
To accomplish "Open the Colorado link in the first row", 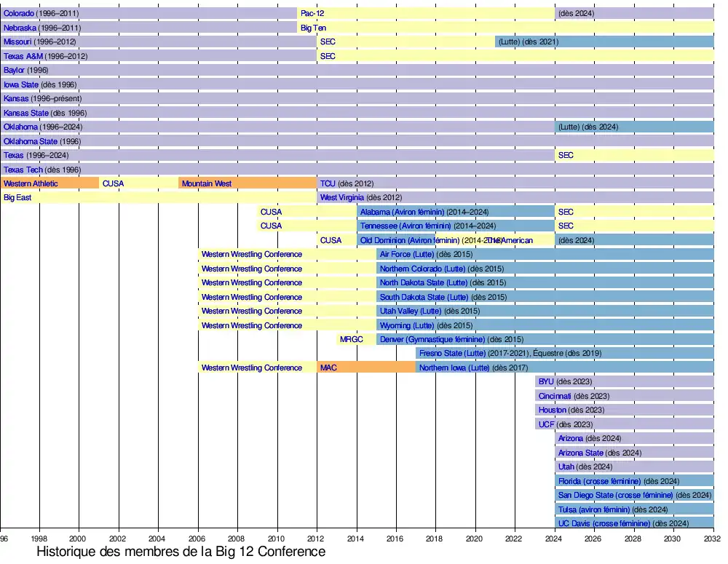I will click(x=18, y=13).
